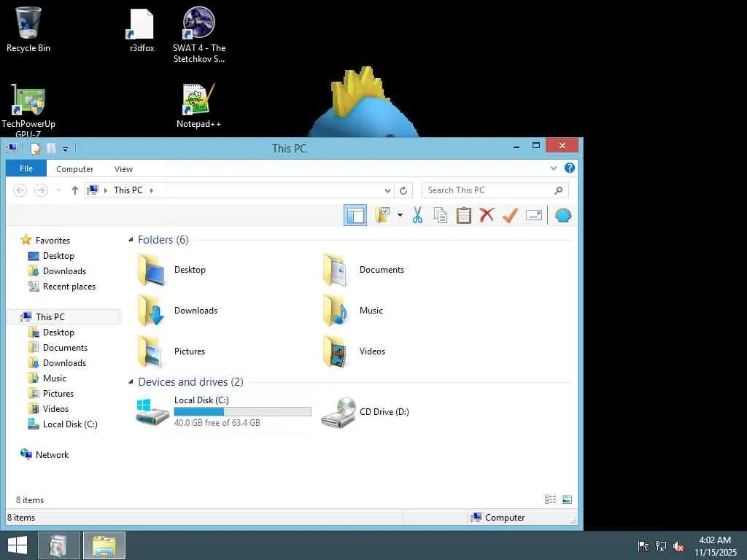Screen dimensions: 747x560
Task: Click the Paste clipboard icon
Action: point(463,215)
